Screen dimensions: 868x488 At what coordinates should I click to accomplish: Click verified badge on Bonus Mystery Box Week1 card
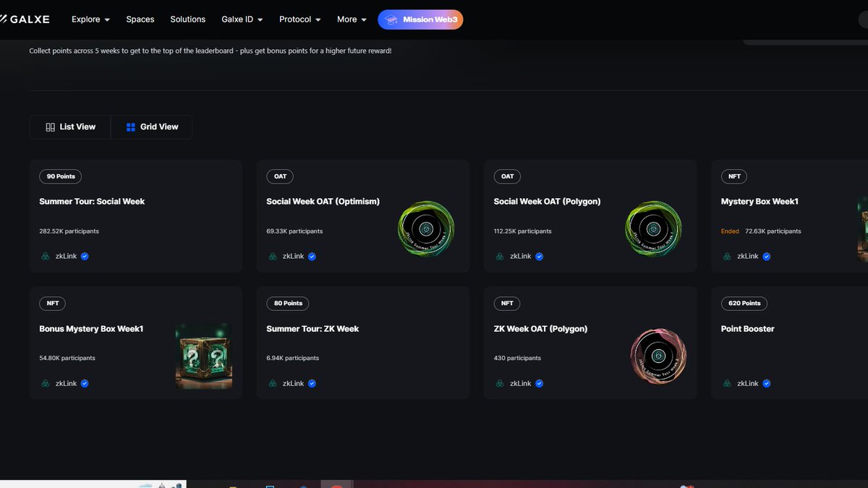tap(85, 383)
